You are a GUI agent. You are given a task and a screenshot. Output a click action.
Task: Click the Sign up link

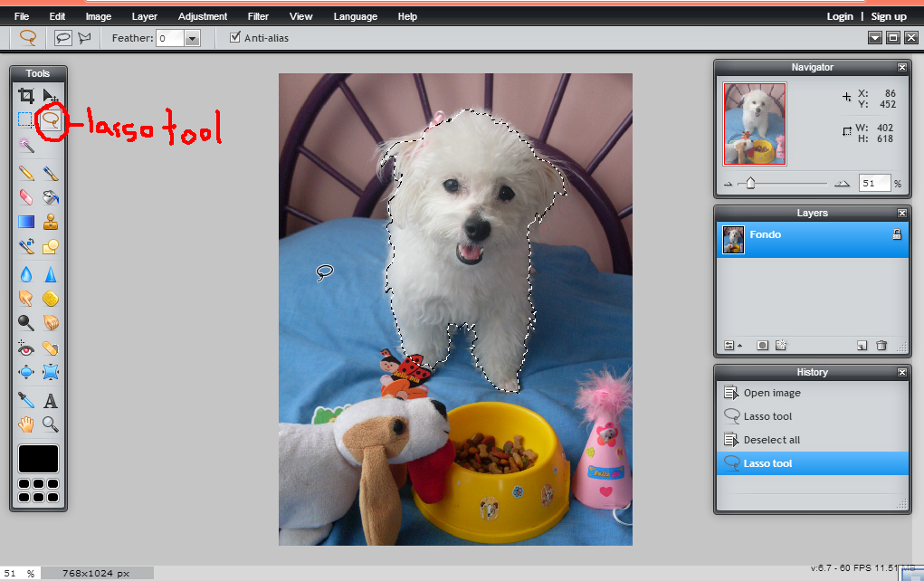889,16
